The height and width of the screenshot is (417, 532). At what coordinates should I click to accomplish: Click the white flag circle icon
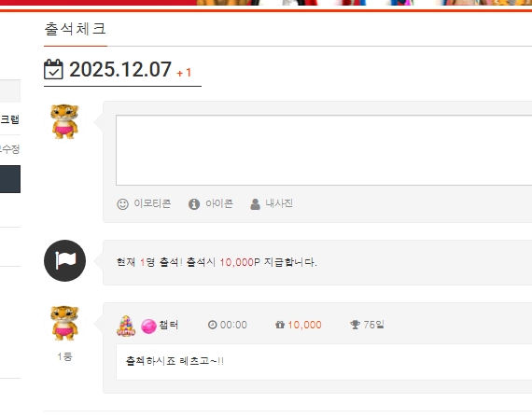coord(64,260)
